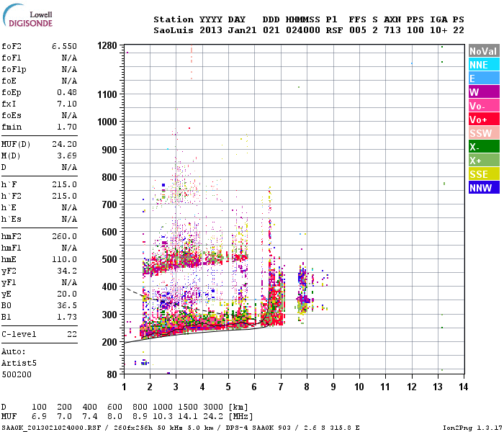The image size is (504, 432).
Task: Click the B0 value 36.5
Action: 67,306
